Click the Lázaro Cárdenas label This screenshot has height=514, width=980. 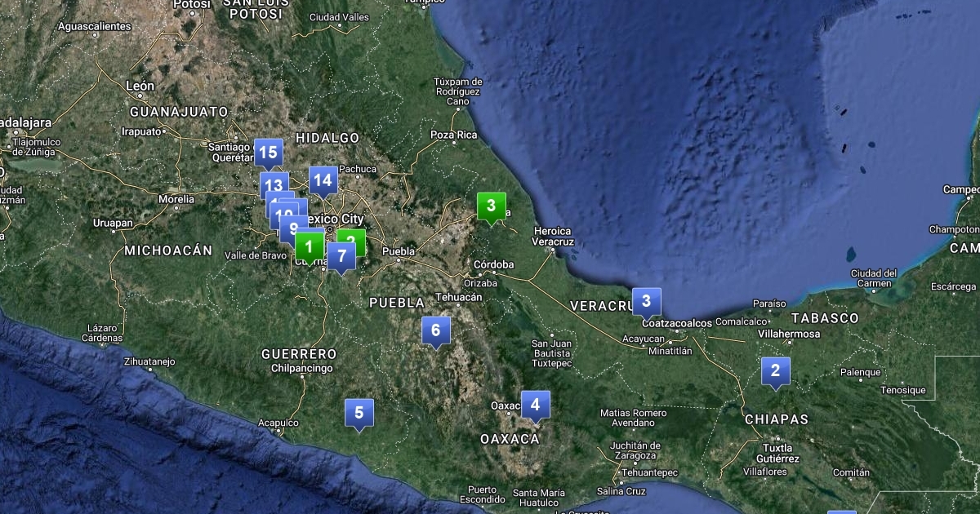coord(103,333)
